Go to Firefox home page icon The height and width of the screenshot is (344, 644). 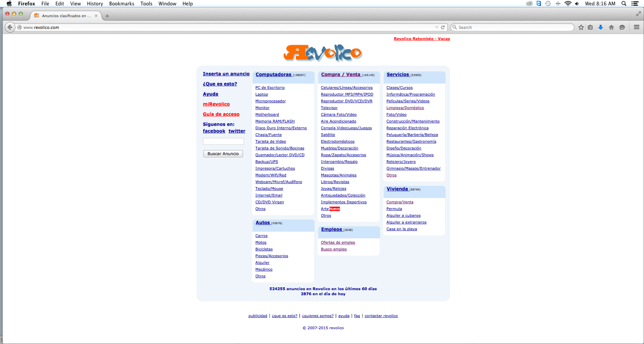pos(611,27)
